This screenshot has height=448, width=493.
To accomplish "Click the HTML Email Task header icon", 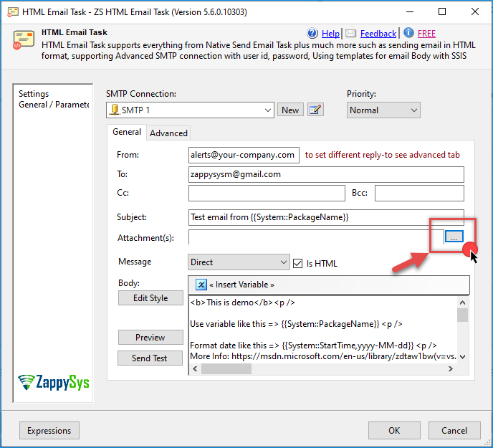I will [23, 40].
